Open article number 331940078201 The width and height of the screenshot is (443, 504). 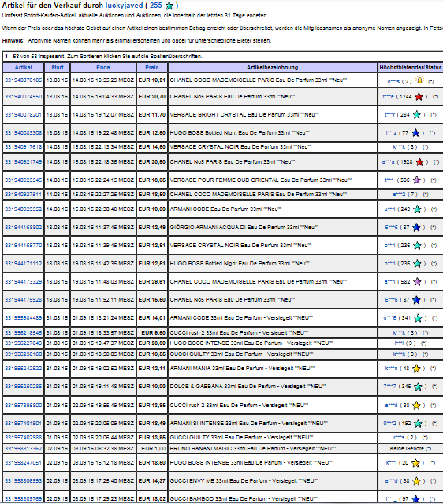coord(23,115)
